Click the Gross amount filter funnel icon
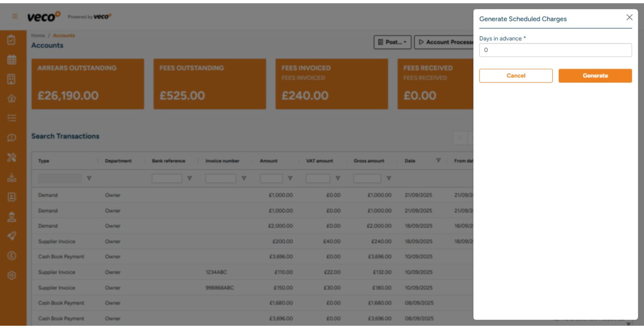The image size is (644, 329). point(389,178)
